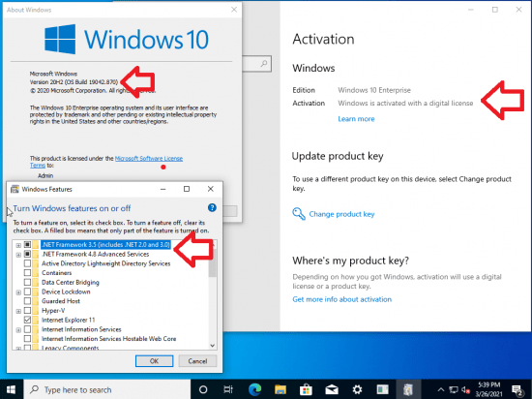Enable Data Center Bridging checkbox

click(27, 282)
